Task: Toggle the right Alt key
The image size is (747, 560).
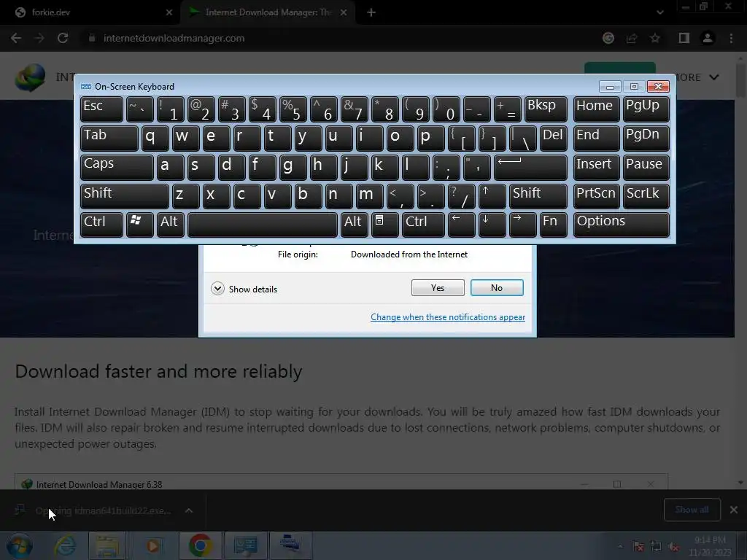Action: point(354,225)
